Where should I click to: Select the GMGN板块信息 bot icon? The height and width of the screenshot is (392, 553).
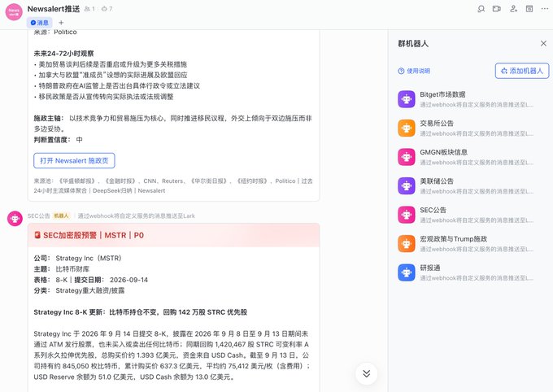pos(407,157)
